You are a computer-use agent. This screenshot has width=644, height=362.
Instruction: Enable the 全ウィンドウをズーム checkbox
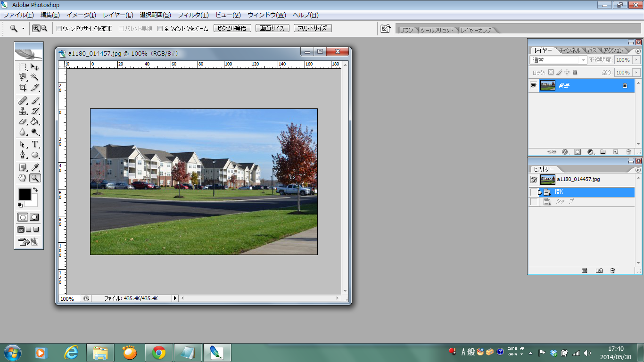pyautogui.click(x=160, y=29)
